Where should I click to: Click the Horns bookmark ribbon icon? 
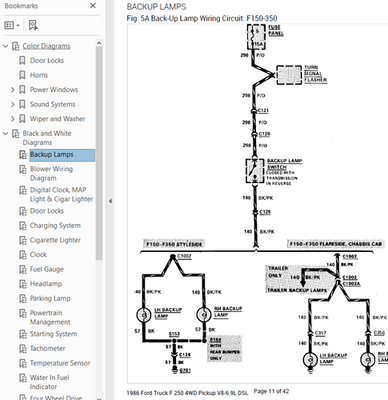click(22, 75)
